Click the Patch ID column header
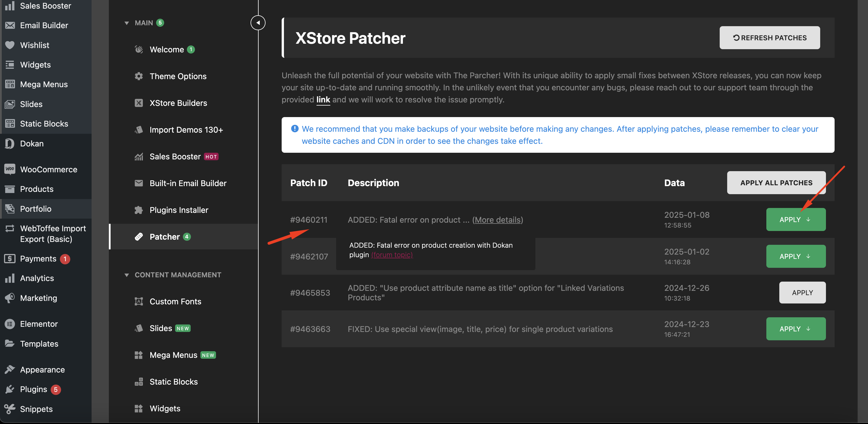The height and width of the screenshot is (424, 868). tap(309, 183)
